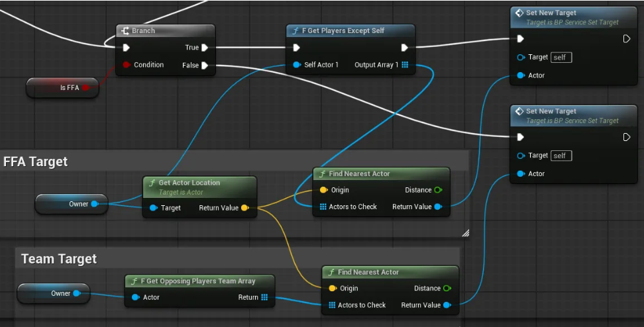Select Find Nearest Actor header in FFA Target

point(381,174)
